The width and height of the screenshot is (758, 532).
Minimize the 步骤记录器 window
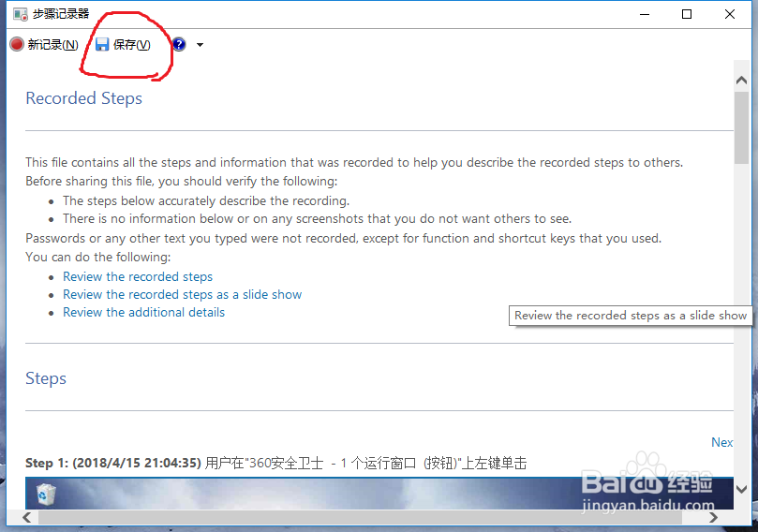645,14
